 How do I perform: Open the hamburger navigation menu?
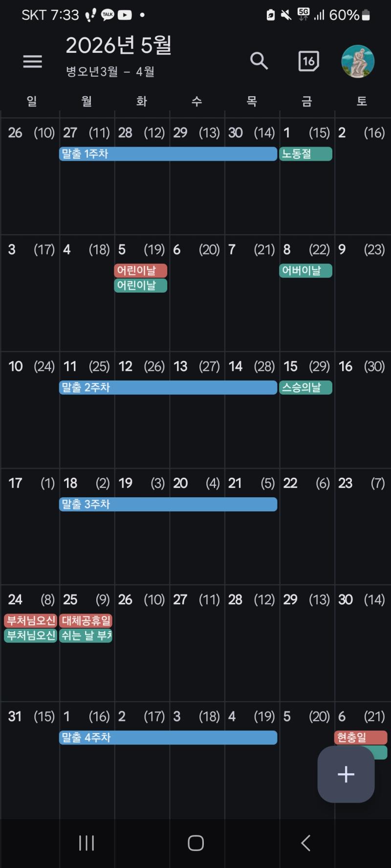pos(32,61)
